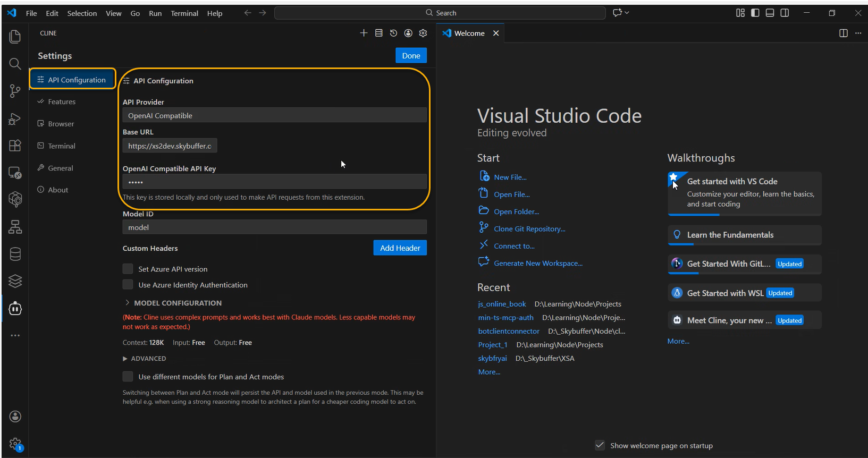Click the Done button
This screenshot has height=458, width=868.
pos(411,56)
